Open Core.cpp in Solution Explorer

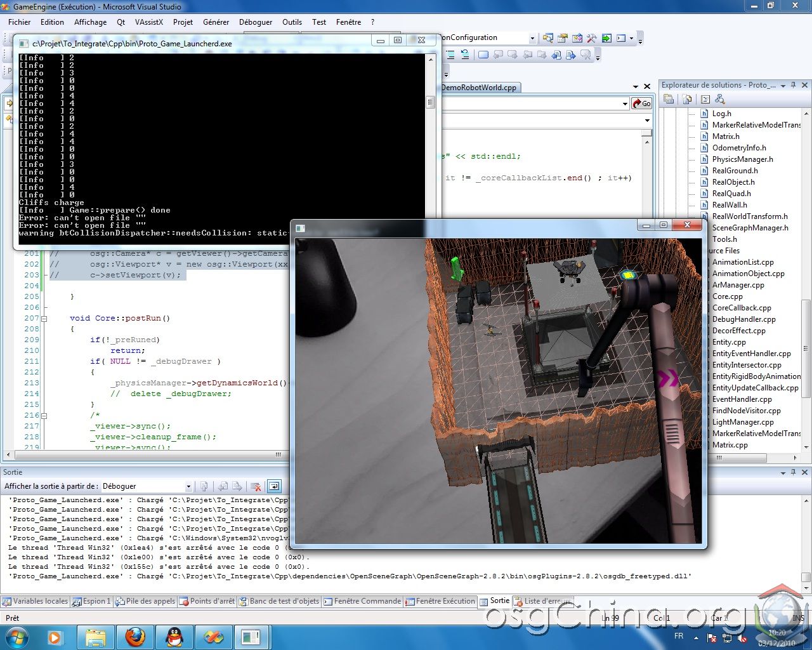point(727,296)
